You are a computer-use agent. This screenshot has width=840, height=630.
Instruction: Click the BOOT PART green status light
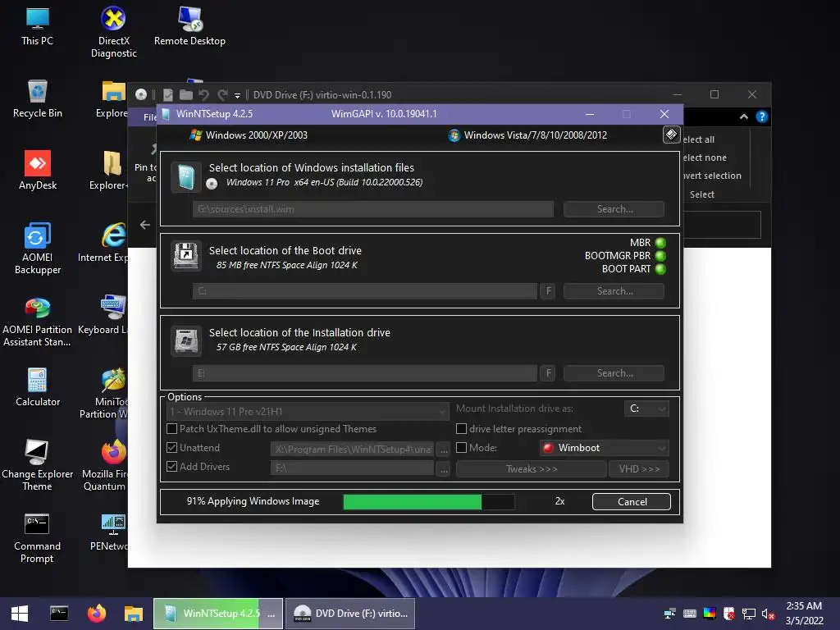coord(660,269)
